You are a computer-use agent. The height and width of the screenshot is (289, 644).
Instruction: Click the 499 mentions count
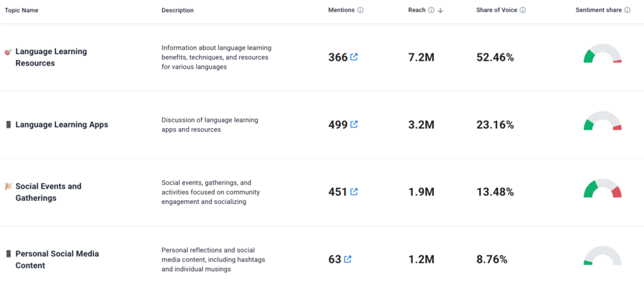tap(338, 125)
